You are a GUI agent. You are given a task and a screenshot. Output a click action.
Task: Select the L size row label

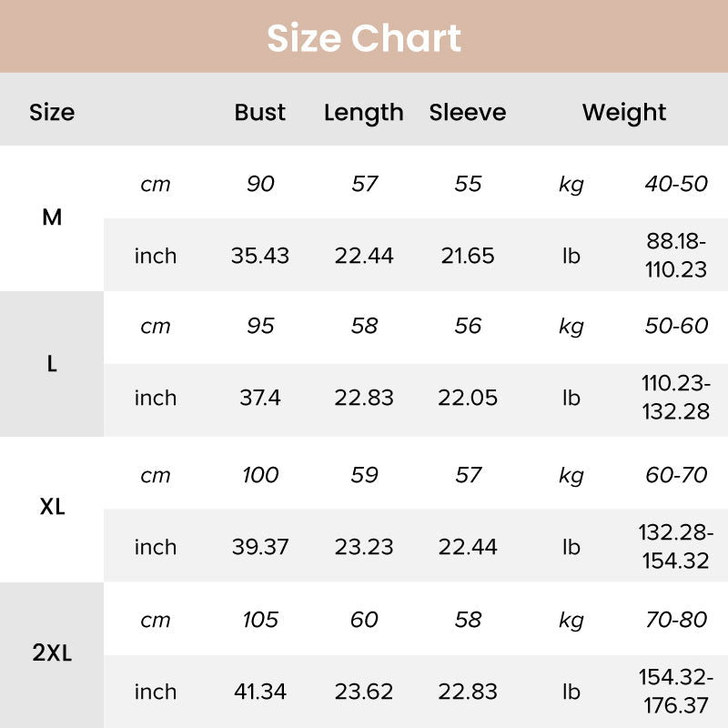click(52, 364)
